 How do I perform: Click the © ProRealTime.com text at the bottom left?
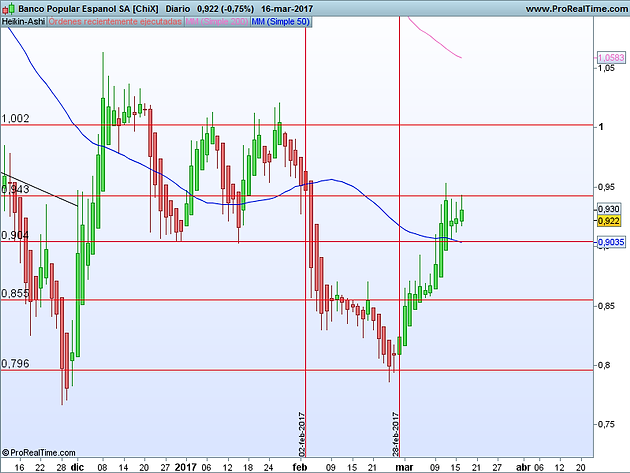coord(39,453)
